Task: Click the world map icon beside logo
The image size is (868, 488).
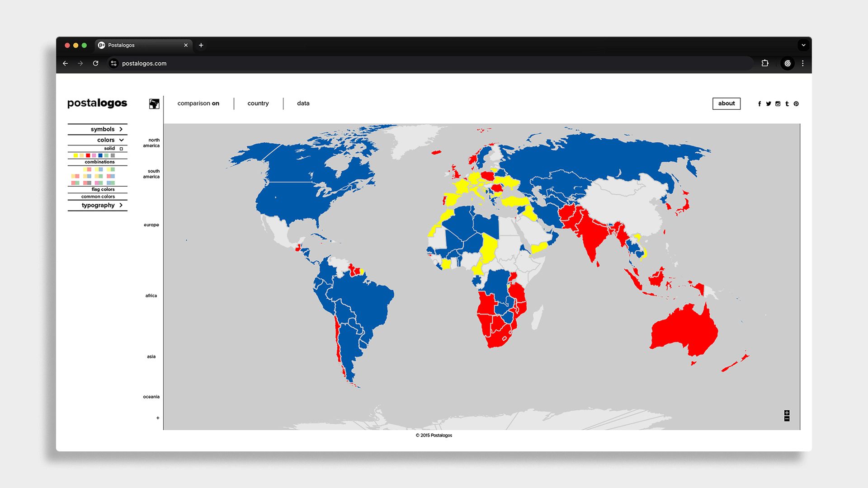Action: [154, 104]
